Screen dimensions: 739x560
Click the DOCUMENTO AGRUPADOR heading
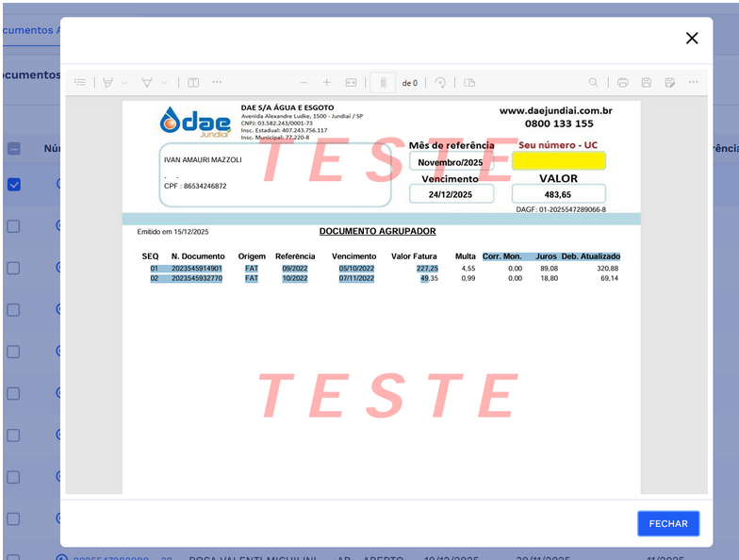(x=377, y=231)
